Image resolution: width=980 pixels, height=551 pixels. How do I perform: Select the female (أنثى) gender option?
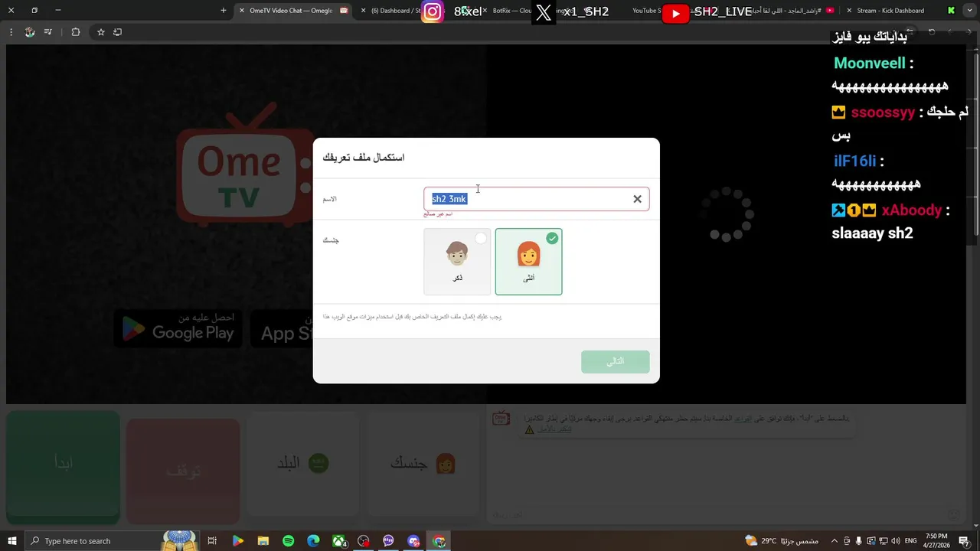pos(528,262)
